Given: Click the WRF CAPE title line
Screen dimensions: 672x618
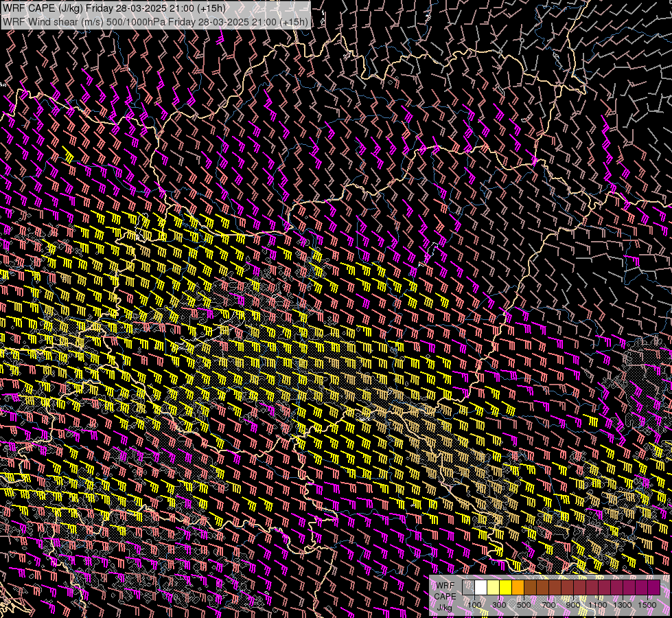Looking at the screenshot, I should pyautogui.click(x=114, y=8).
